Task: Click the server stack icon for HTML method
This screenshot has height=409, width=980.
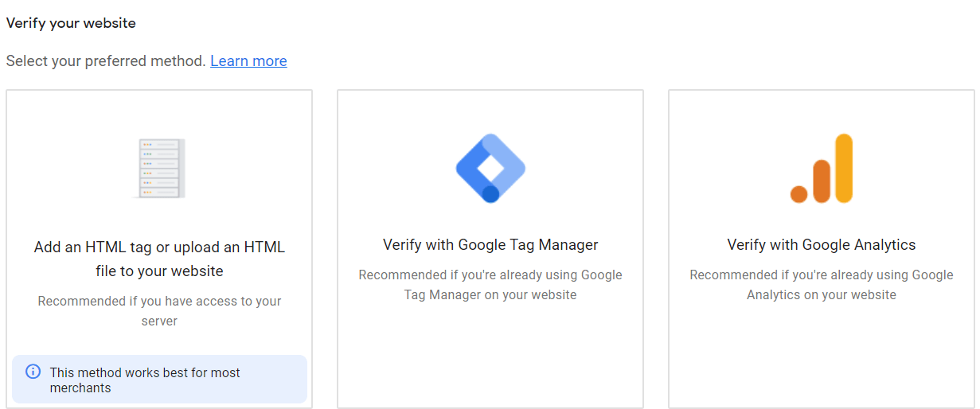Action: (x=159, y=168)
